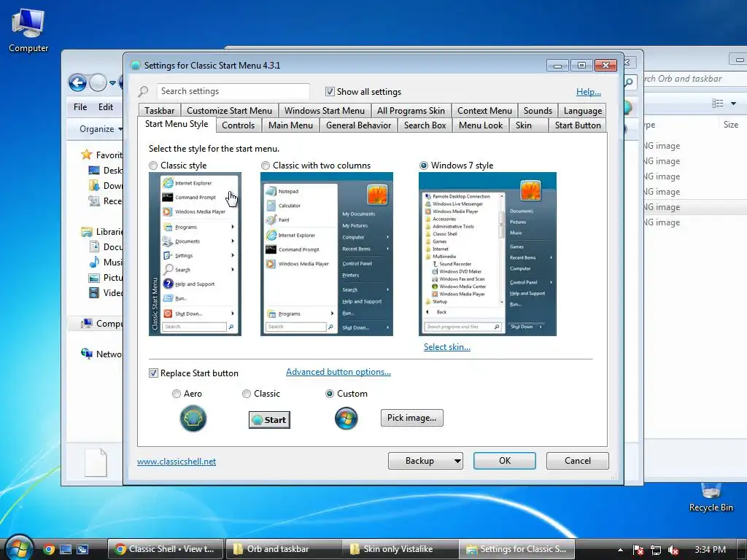This screenshot has width=747, height=560.
Task: Open the Help... link
Action: click(589, 92)
